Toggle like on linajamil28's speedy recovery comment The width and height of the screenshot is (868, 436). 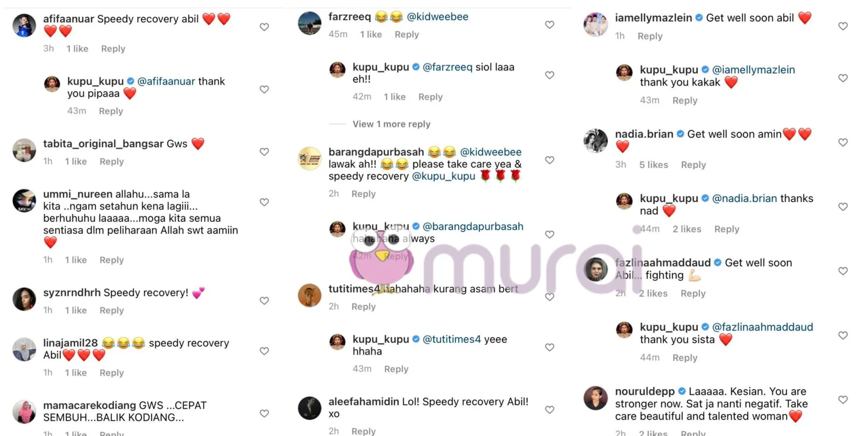(x=264, y=351)
